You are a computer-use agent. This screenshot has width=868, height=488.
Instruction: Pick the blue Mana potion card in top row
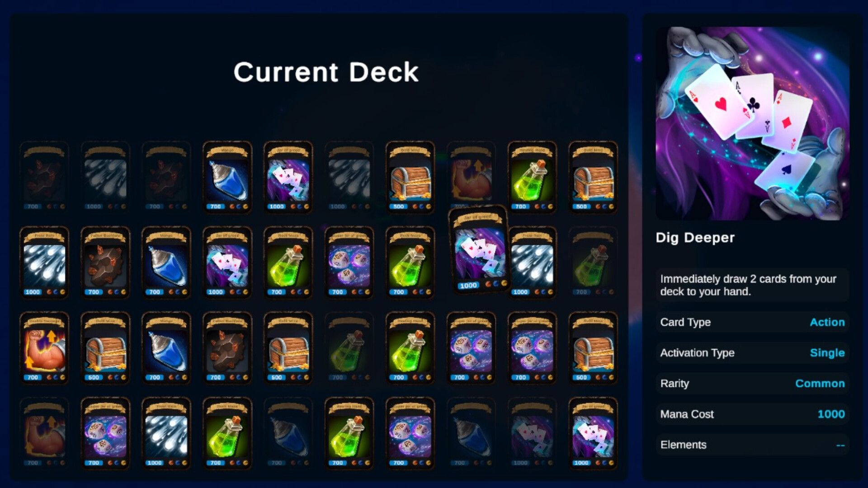pos(227,177)
